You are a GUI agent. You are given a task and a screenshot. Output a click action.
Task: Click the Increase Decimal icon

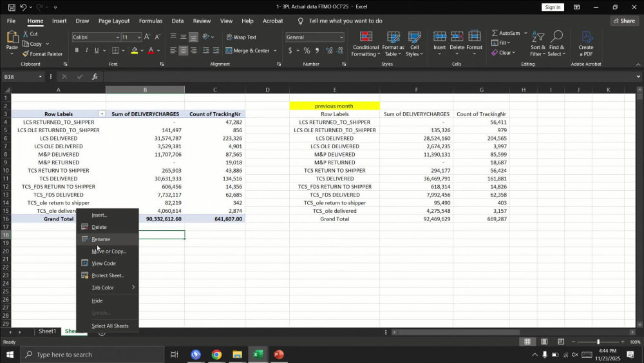pyautogui.click(x=329, y=50)
